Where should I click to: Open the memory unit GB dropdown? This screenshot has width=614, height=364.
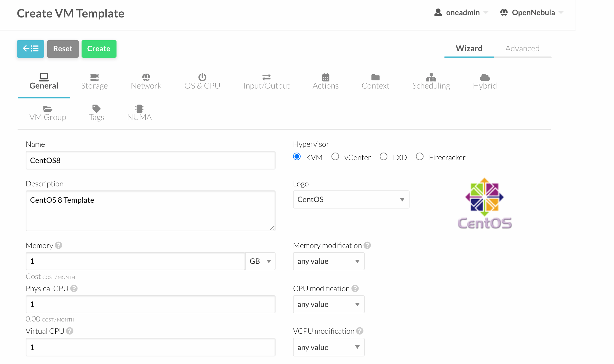click(x=260, y=261)
